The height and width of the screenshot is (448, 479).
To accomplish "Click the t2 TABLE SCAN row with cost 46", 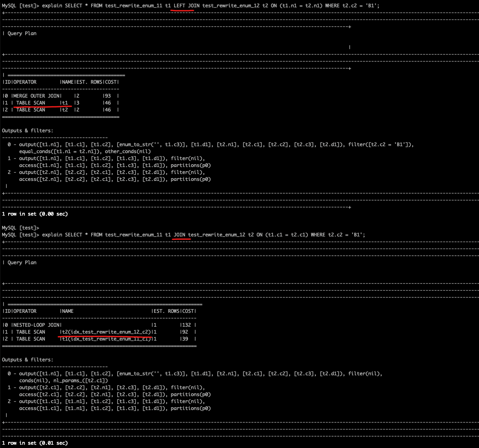I will (60, 110).
